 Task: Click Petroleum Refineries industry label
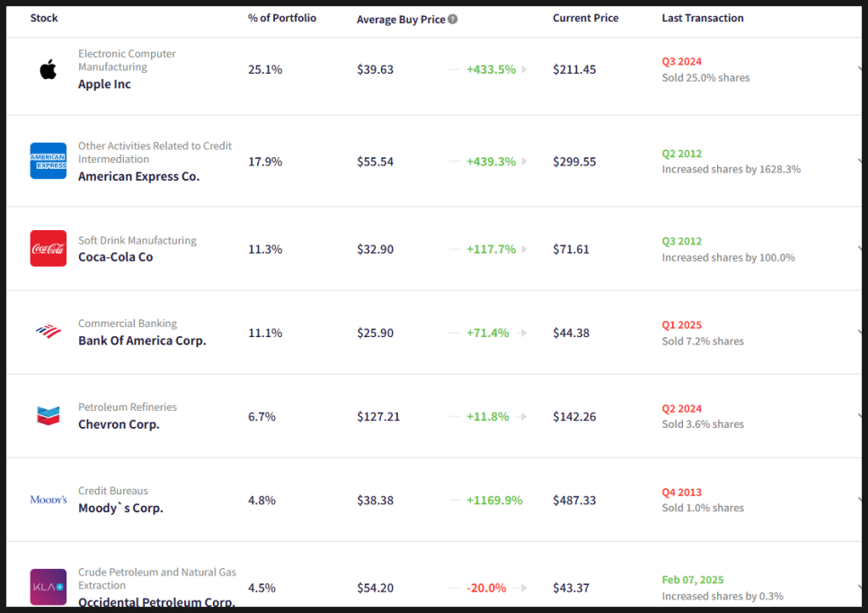(128, 407)
